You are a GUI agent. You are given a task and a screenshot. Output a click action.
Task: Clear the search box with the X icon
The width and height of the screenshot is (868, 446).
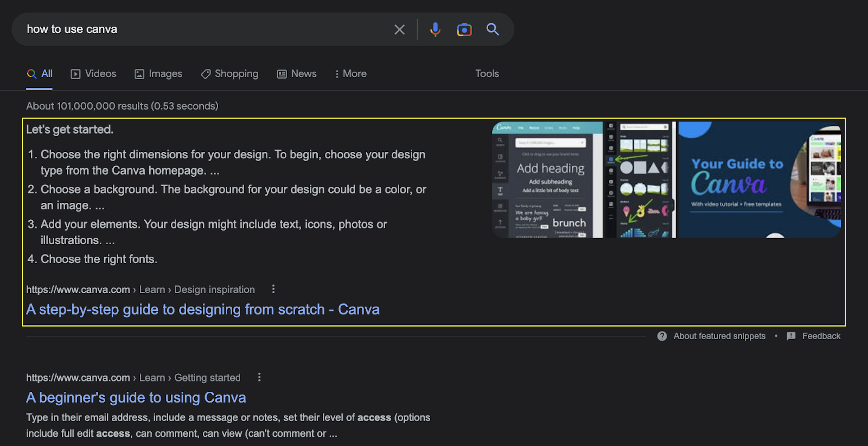coord(399,29)
